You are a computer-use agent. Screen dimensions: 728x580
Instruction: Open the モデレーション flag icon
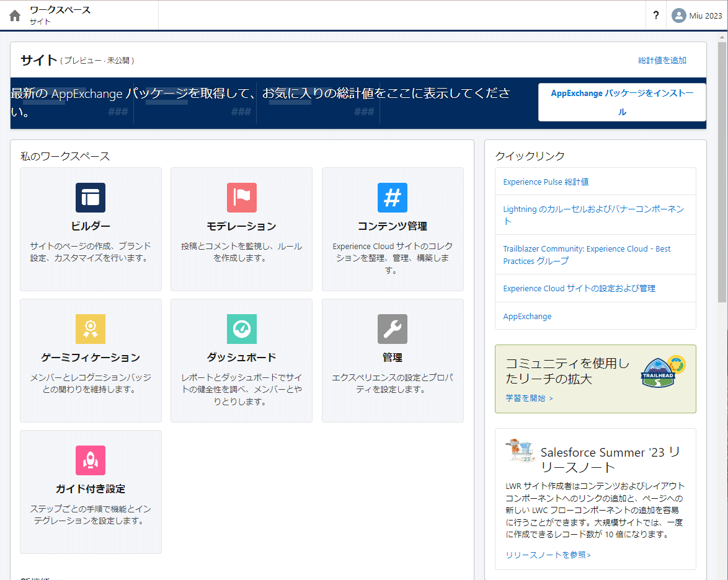pyautogui.click(x=241, y=198)
